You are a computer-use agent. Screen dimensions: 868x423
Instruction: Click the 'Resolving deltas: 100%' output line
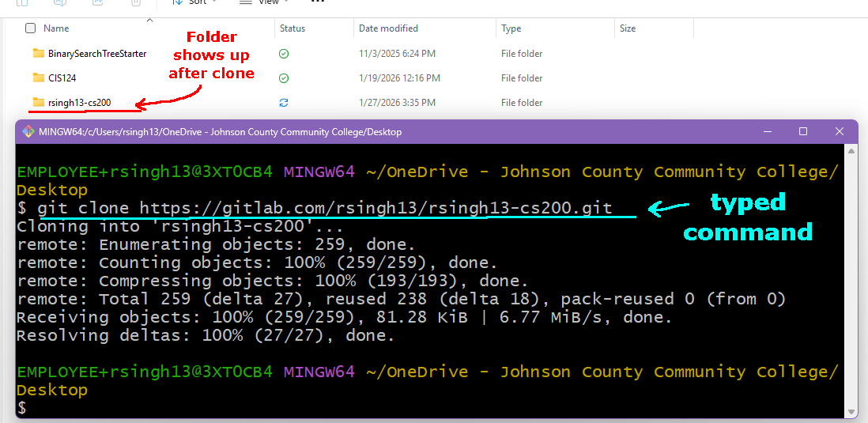click(x=206, y=335)
